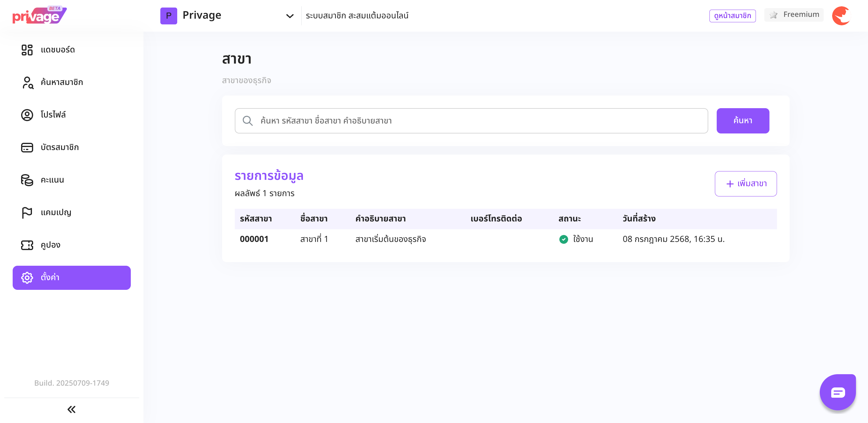This screenshot has height=423, width=868.
Task: Click the รหัสสาขา column header
Action: [x=256, y=219]
